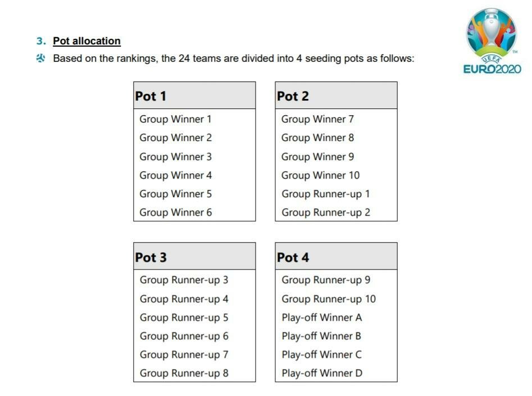Click the section number 3 label
The width and height of the screenshot is (532, 396).
41,41
